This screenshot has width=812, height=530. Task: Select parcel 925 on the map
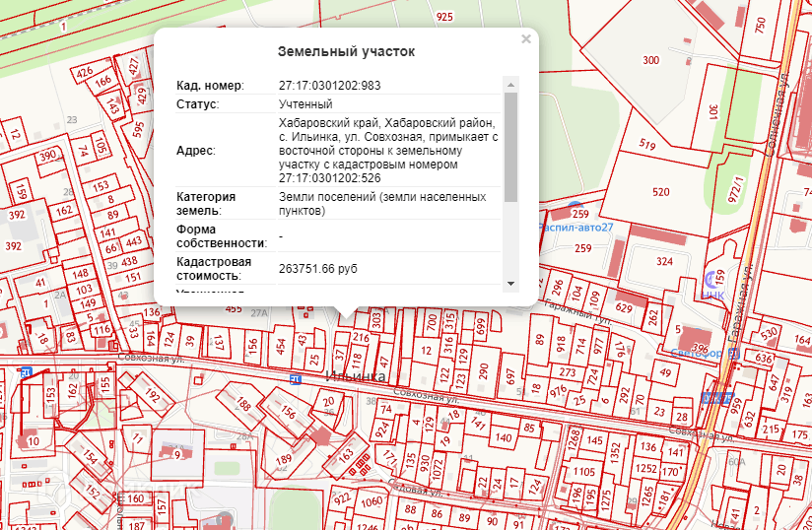[444, 17]
